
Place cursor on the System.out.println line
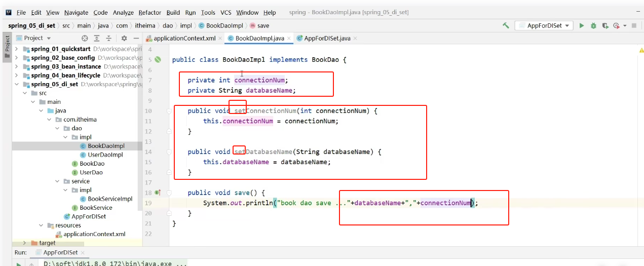[x=340, y=203]
